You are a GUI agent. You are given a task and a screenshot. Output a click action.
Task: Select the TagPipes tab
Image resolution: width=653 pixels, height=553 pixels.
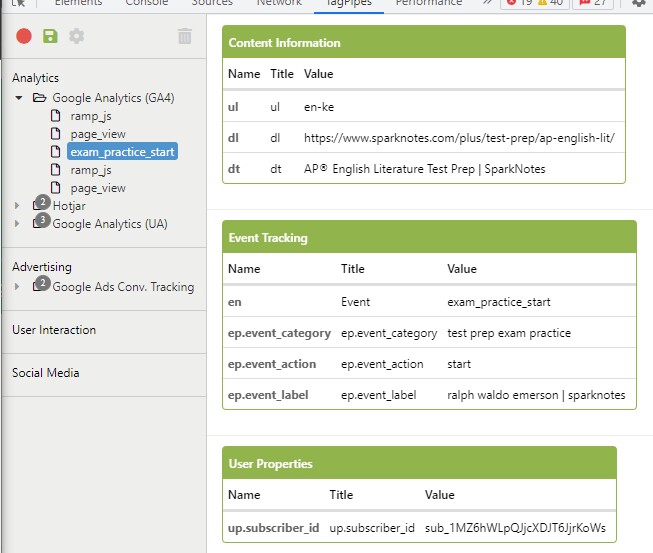[x=349, y=3]
